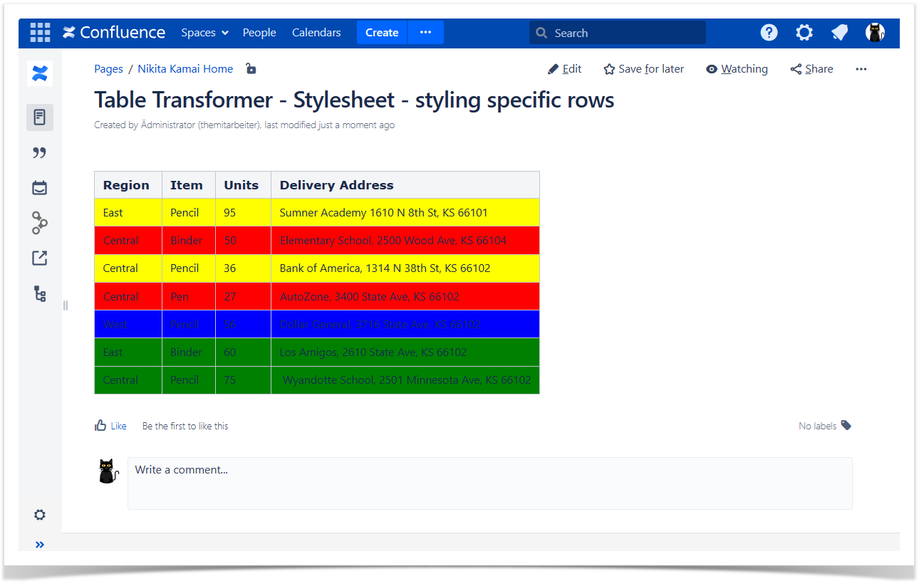924x586 pixels.
Task: Open space tools gear in sidebar
Action: (40, 515)
